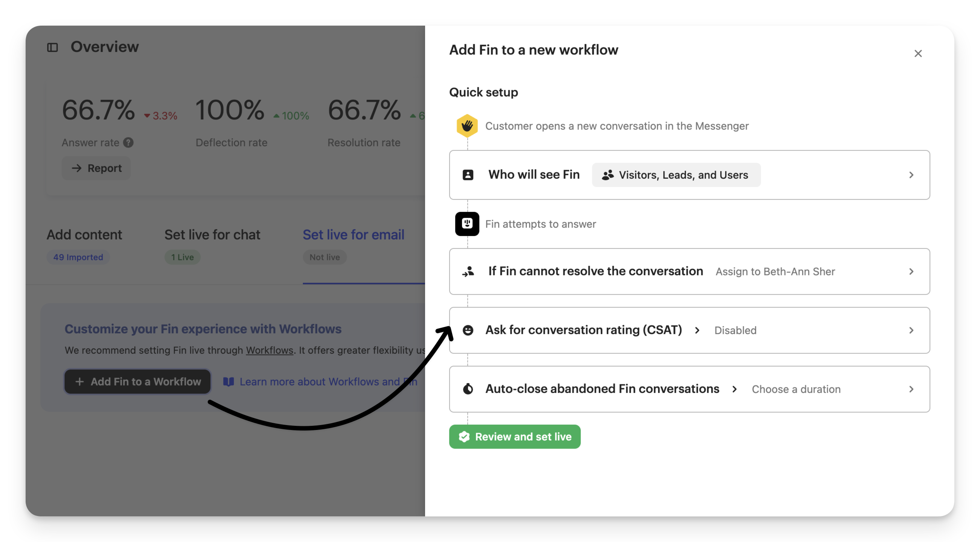Screen dimensions: 980x542
Task: Click the Not live badge
Action: click(324, 257)
